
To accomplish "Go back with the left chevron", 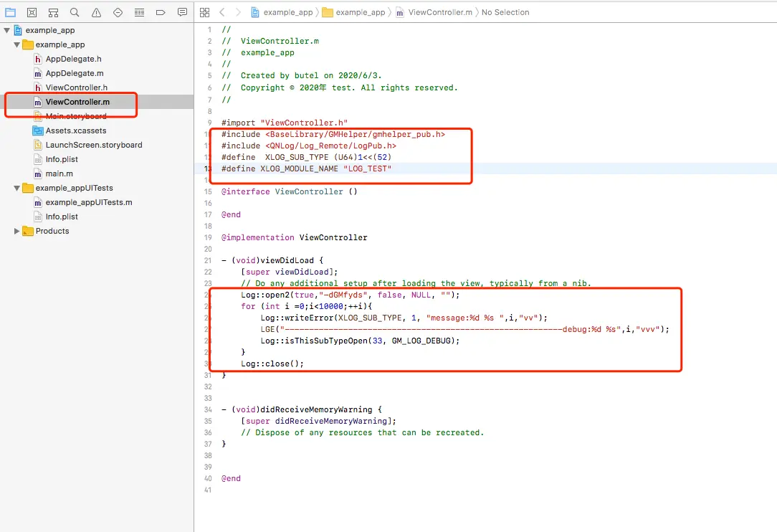I will [x=222, y=12].
